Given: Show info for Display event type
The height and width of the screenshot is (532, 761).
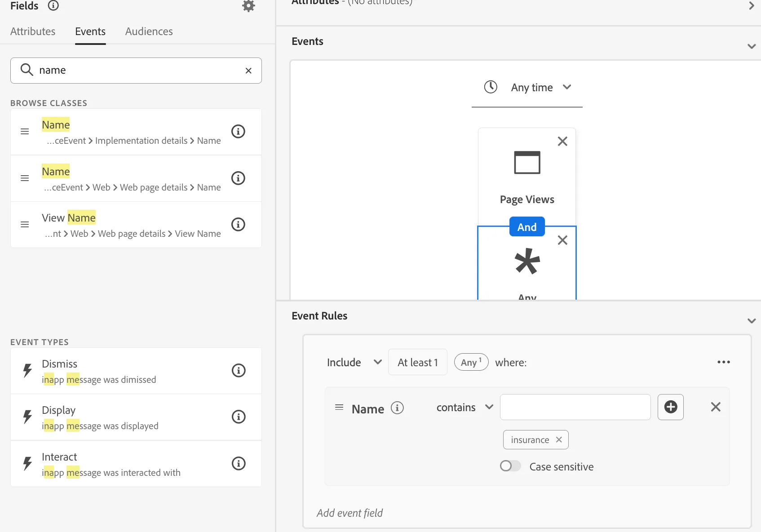Looking at the screenshot, I should click(239, 417).
